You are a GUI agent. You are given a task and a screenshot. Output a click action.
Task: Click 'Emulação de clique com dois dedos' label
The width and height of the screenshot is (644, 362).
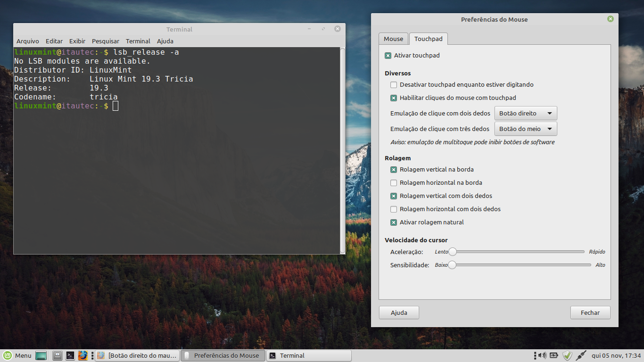point(440,114)
